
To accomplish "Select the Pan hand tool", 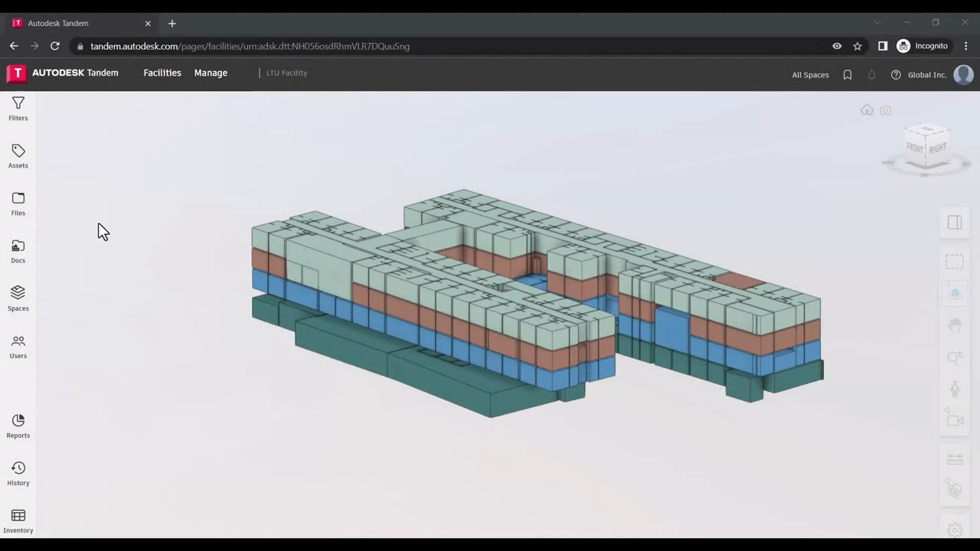I will click(954, 325).
